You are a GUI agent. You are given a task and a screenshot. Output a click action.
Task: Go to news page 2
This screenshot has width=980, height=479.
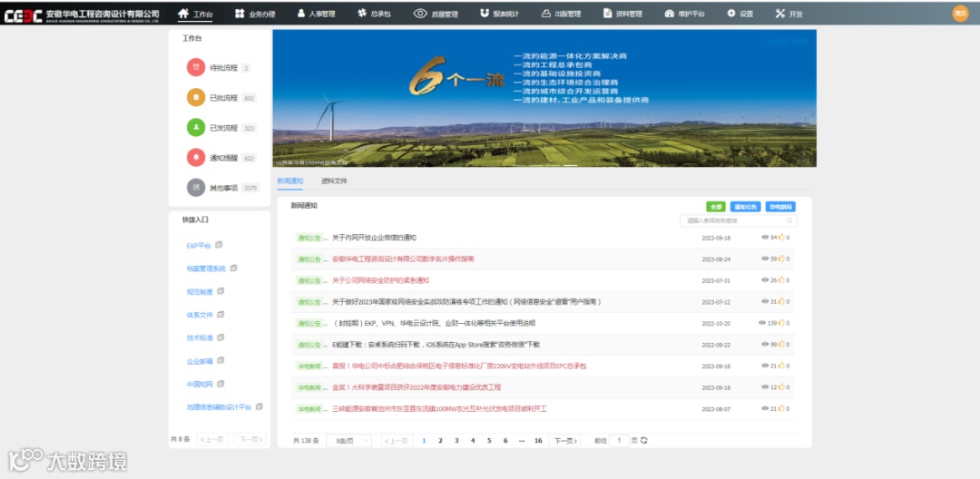(x=440, y=440)
